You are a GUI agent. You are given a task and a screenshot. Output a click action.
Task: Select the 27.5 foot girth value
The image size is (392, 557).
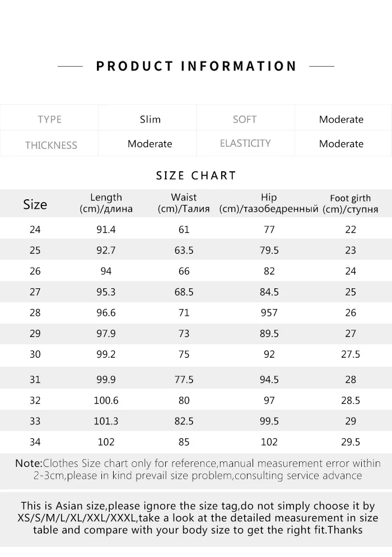tap(350, 355)
